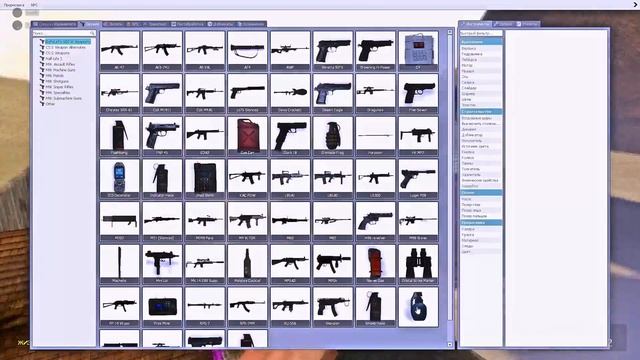Select the Colt M1911 pistol
The width and height of the screenshot is (640, 360).
pyautogui.click(x=162, y=93)
